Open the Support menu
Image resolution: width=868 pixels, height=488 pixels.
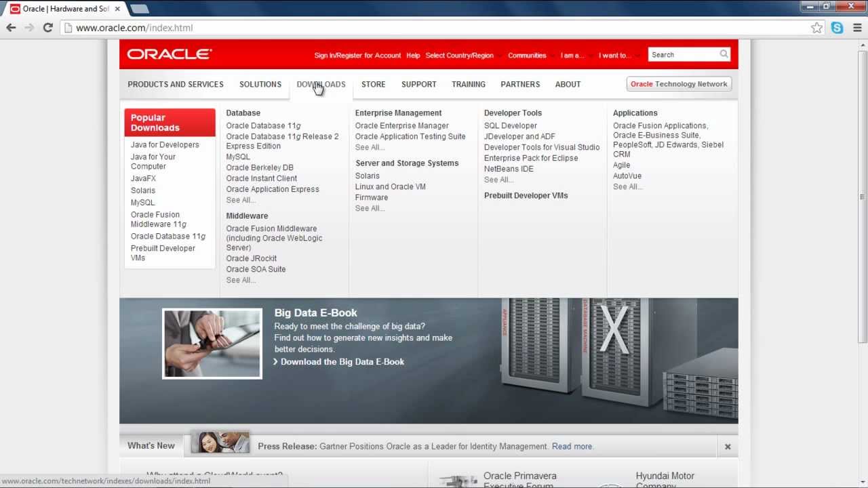[x=418, y=84]
